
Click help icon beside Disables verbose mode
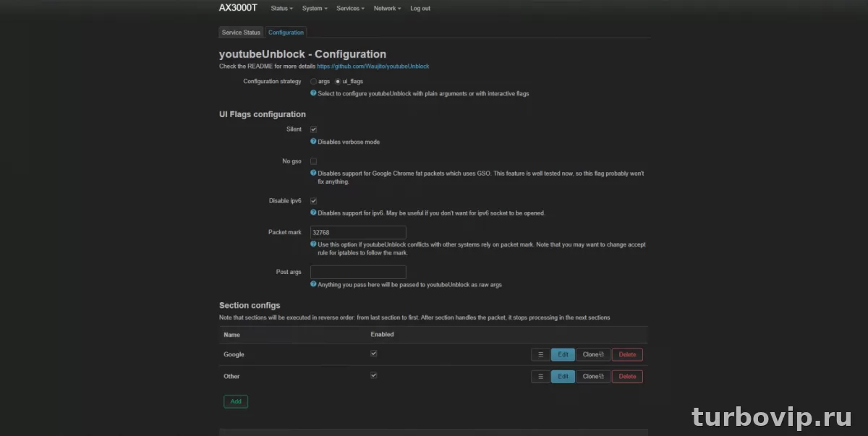(x=313, y=142)
